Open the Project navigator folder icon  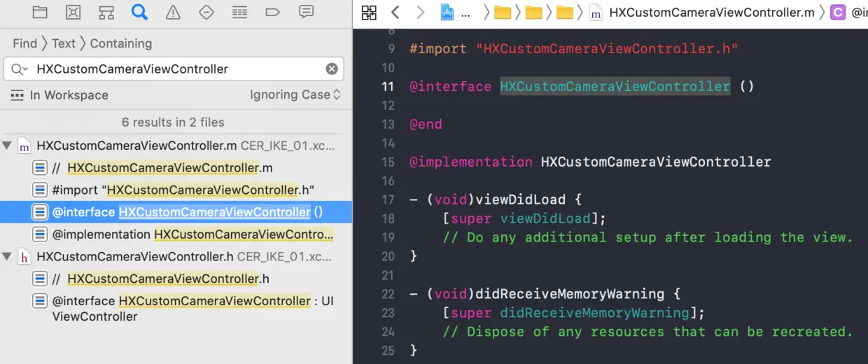[40, 12]
